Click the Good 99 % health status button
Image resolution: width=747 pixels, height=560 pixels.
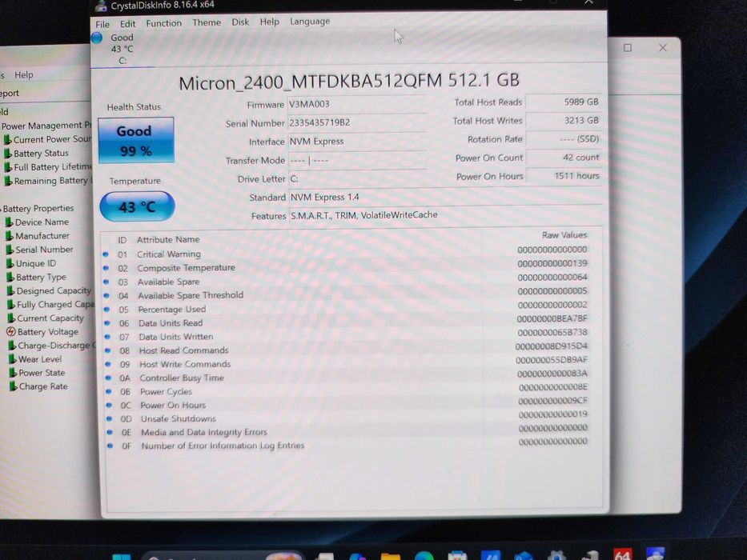[x=136, y=140]
